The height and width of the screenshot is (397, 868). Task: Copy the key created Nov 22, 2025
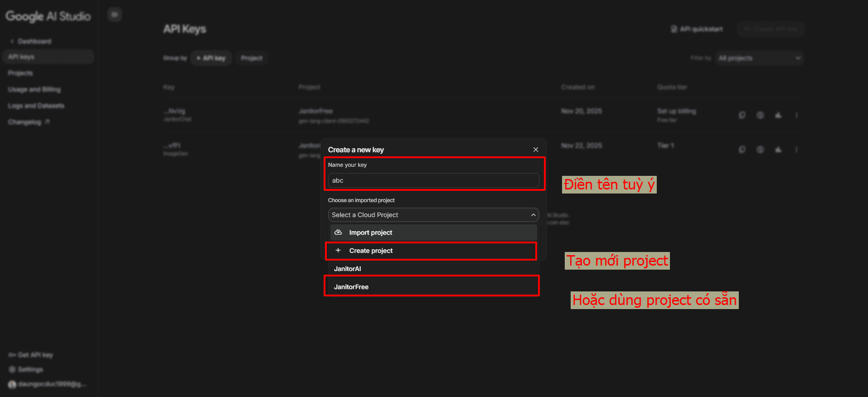742,150
